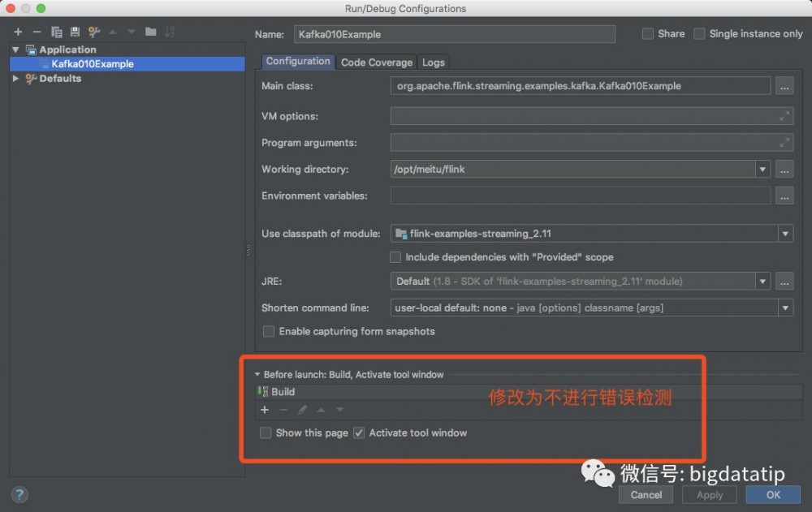Save the configuration with the save icon
Viewport: 812px width, 512px height.
click(x=74, y=32)
